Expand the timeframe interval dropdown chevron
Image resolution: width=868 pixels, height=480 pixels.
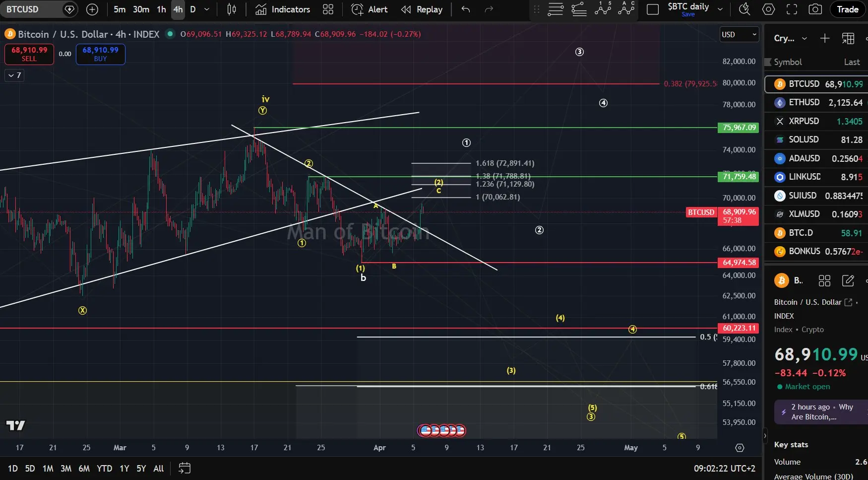tap(207, 9)
